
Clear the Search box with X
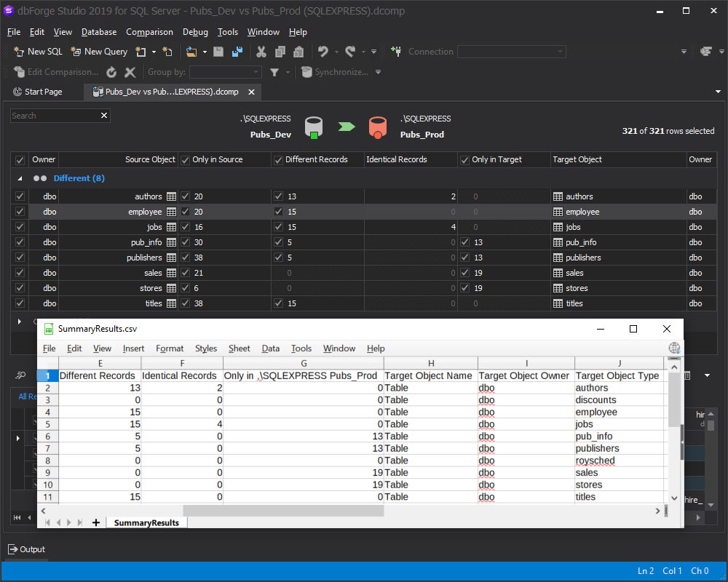104,115
